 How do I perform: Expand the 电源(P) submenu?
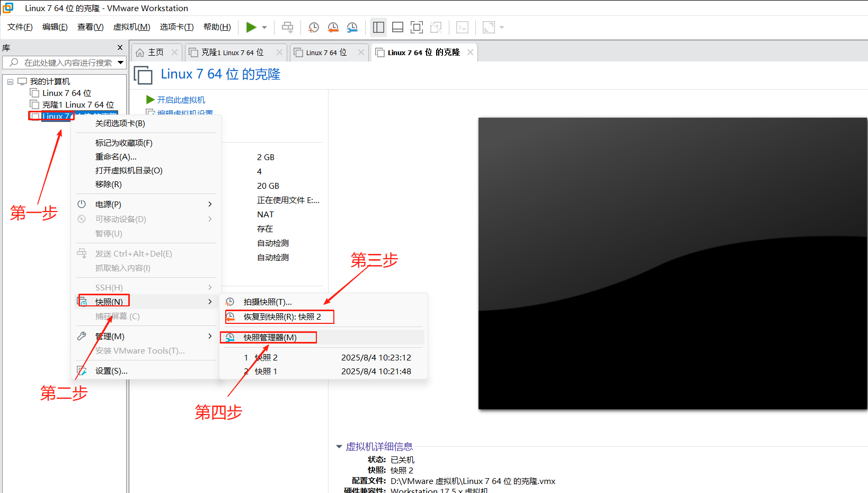pyautogui.click(x=146, y=205)
